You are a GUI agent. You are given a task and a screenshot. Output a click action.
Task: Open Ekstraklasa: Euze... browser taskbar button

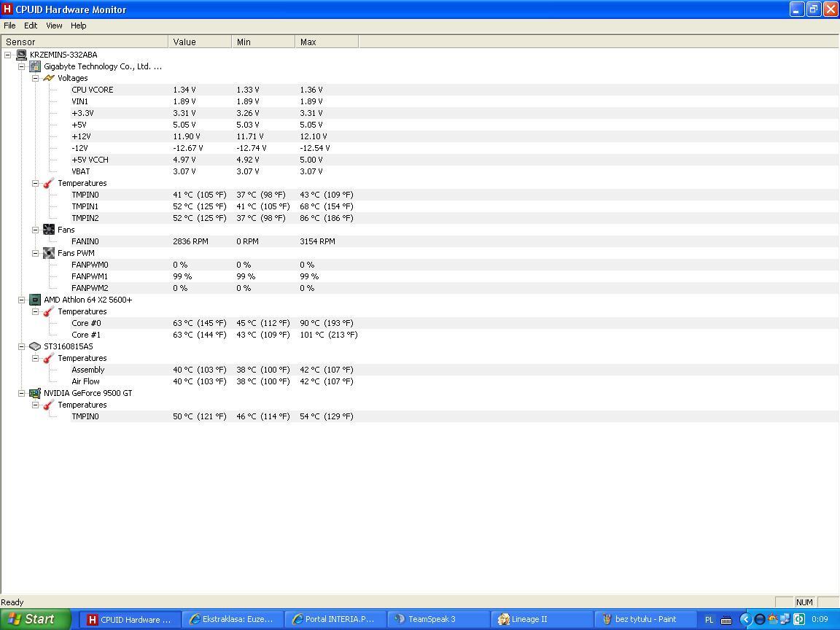click(233, 619)
